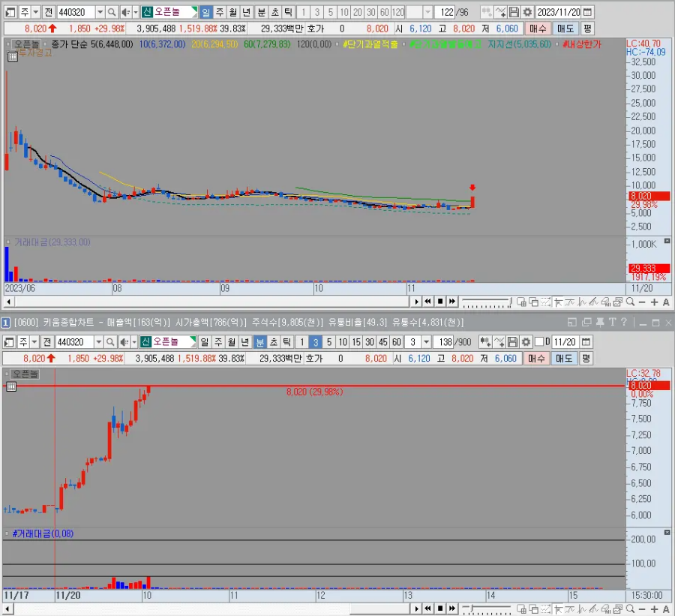675x616 pixels.
Task: Open data grid icon in upper chart
Action: pos(13,56)
